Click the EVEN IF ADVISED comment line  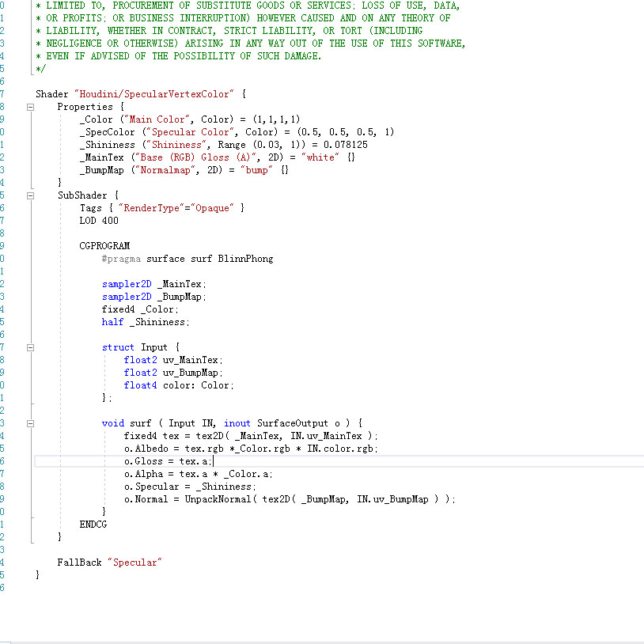coord(178,56)
